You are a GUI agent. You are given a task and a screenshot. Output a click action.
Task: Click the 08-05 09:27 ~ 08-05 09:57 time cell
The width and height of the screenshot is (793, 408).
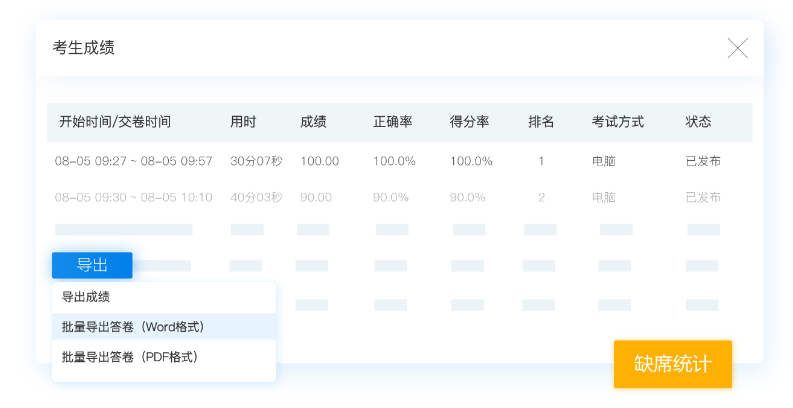pyautogui.click(x=134, y=160)
